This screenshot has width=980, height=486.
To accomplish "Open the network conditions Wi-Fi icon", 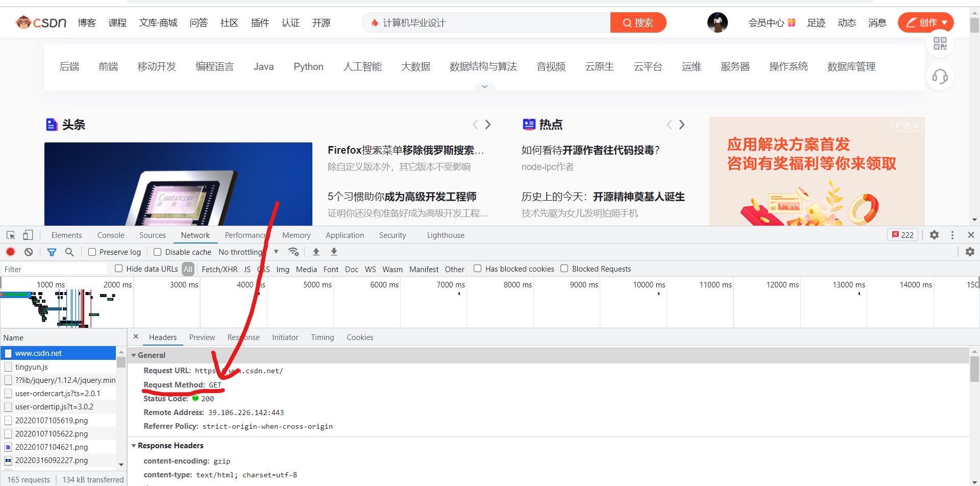I will (293, 252).
